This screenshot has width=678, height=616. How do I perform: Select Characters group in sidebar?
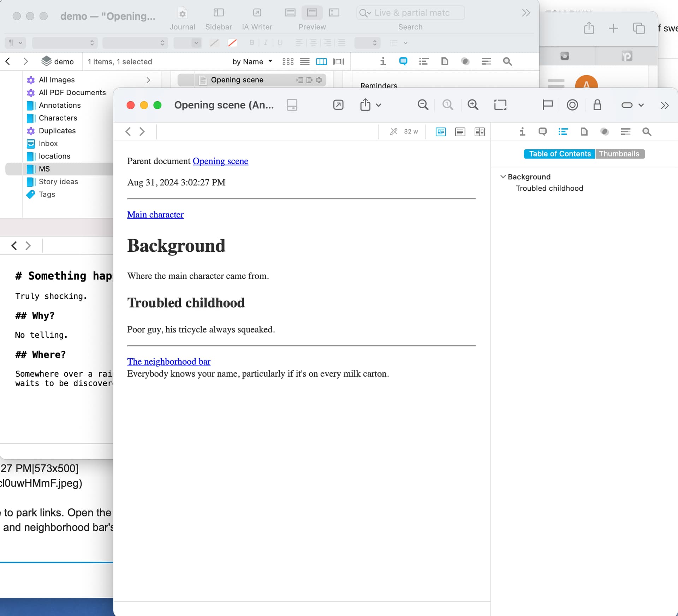pos(58,118)
